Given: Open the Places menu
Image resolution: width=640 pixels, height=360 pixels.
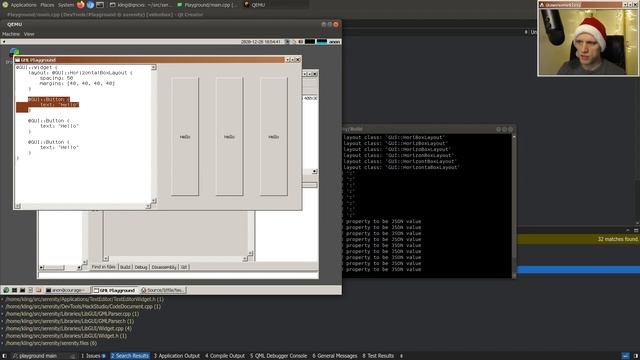Looking at the screenshot, I should (x=47, y=5).
